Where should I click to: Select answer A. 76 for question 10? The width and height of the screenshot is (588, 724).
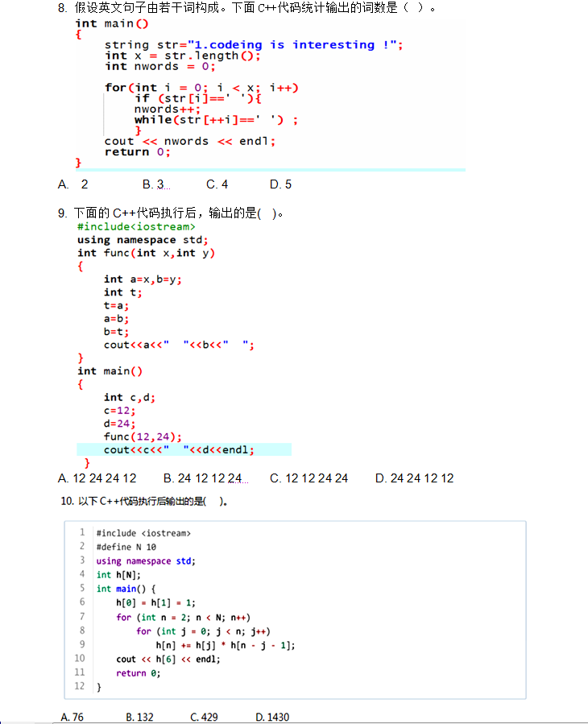(72, 717)
